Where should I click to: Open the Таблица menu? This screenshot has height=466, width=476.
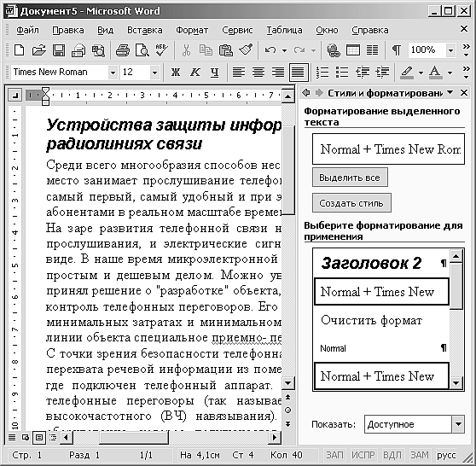[284, 30]
